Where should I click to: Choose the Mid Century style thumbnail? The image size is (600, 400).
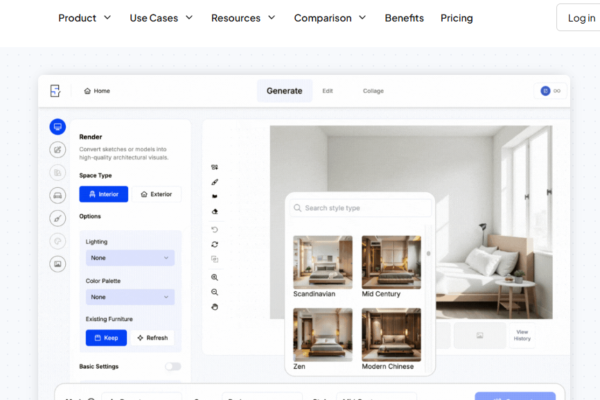tap(391, 262)
